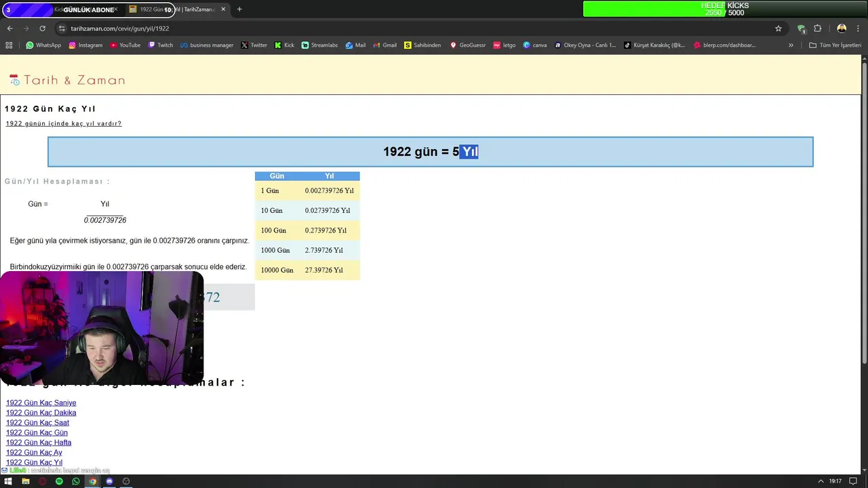Open the Sahibinden bookmark
Screen dimensions: 868x488
click(x=422, y=45)
